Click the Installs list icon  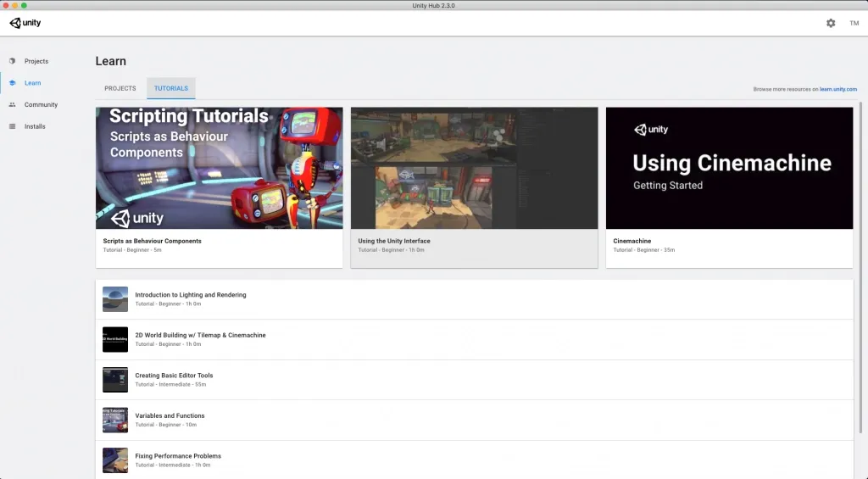click(12, 126)
